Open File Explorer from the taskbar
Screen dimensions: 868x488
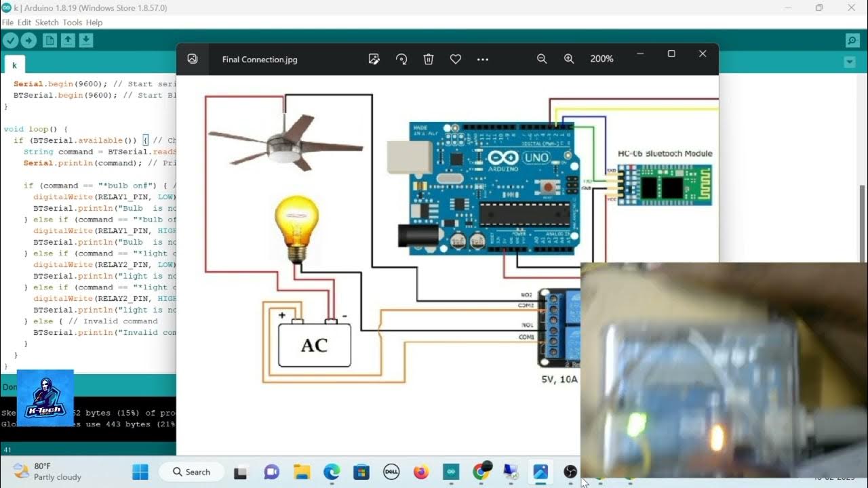click(302, 472)
